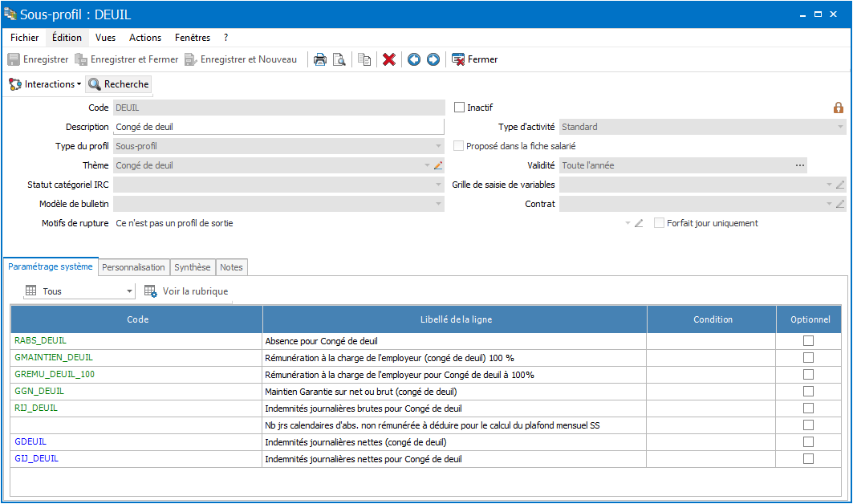Check Optionnel for GGN_DEUIL row
The height and width of the screenshot is (504, 853).
point(808,392)
